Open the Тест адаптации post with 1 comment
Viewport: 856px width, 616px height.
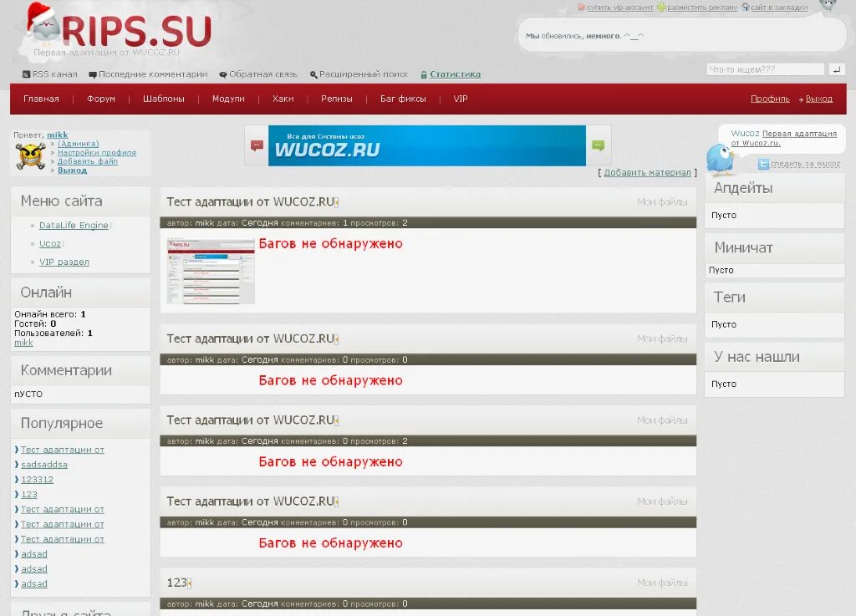click(x=250, y=202)
